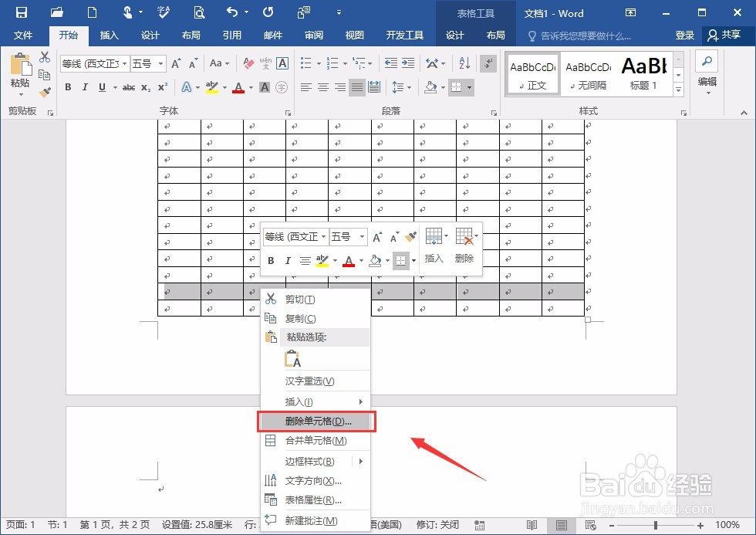This screenshot has height=535, width=756.
Task: Toggle Underline formatting
Action: pyautogui.click(x=101, y=88)
